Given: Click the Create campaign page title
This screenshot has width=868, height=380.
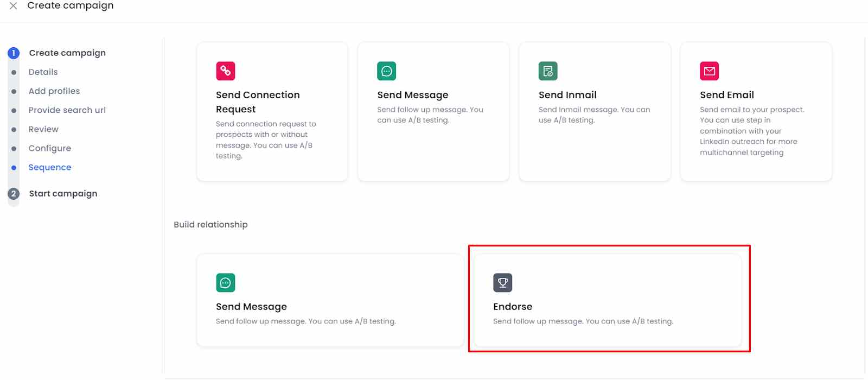Looking at the screenshot, I should click(71, 5).
